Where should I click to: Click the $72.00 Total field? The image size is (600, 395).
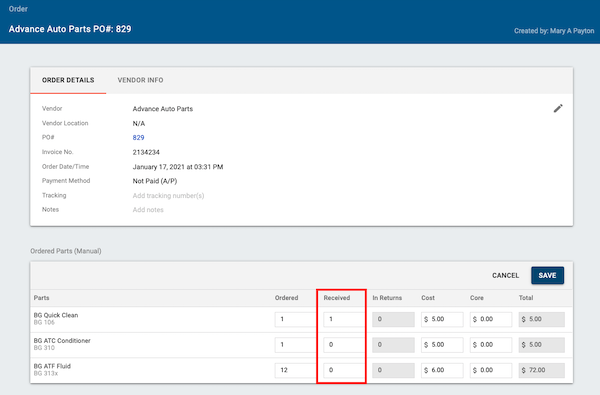pos(541,370)
